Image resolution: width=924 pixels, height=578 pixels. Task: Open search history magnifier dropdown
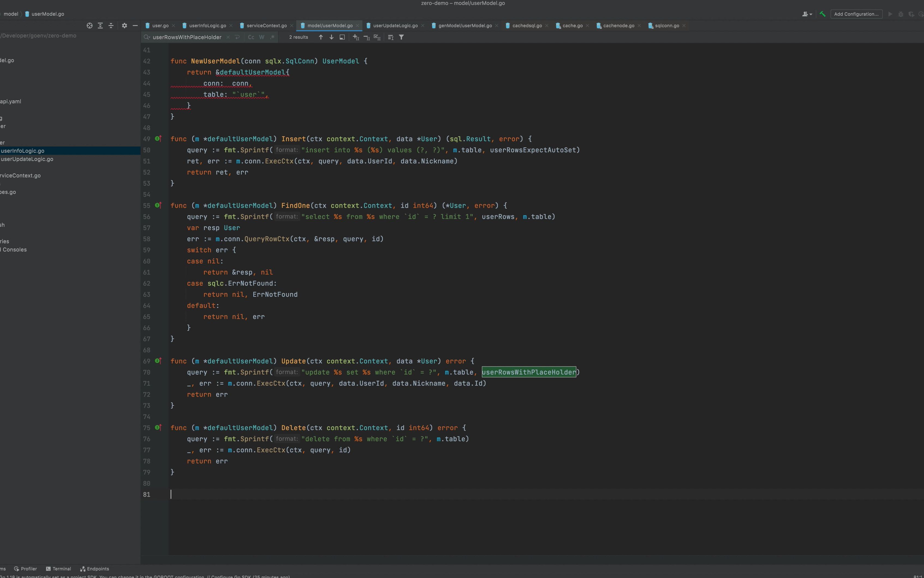click(147, 37)
